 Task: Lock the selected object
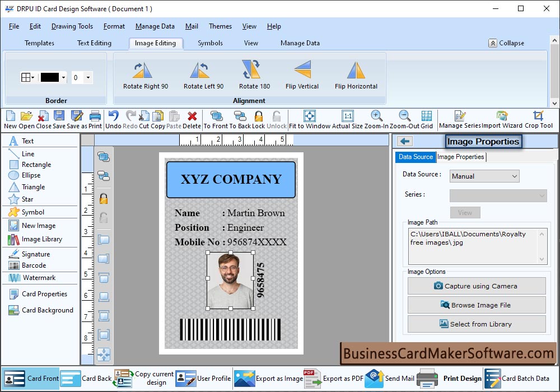[x=259, y=120]
